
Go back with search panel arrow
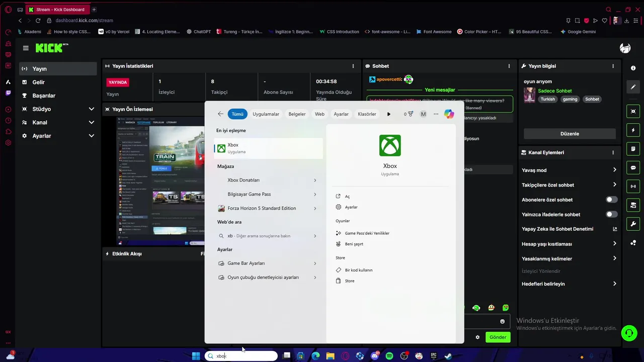click(x=220, y=114)
